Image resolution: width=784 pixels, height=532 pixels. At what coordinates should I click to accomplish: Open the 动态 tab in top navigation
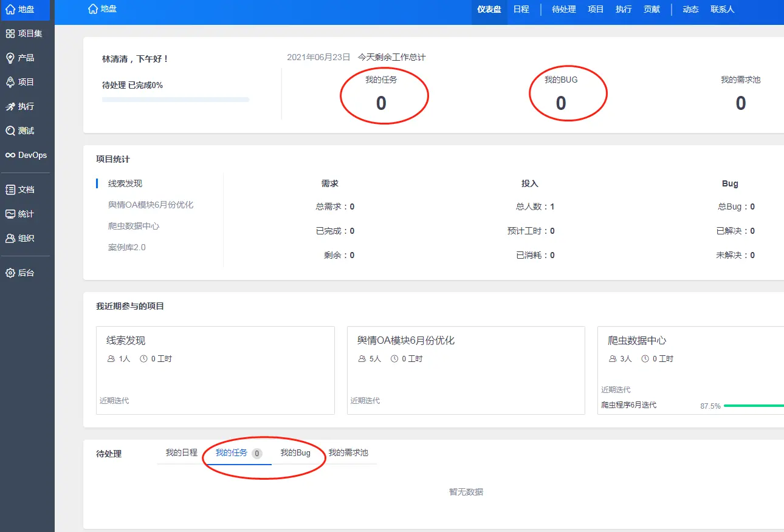point(690,9)
